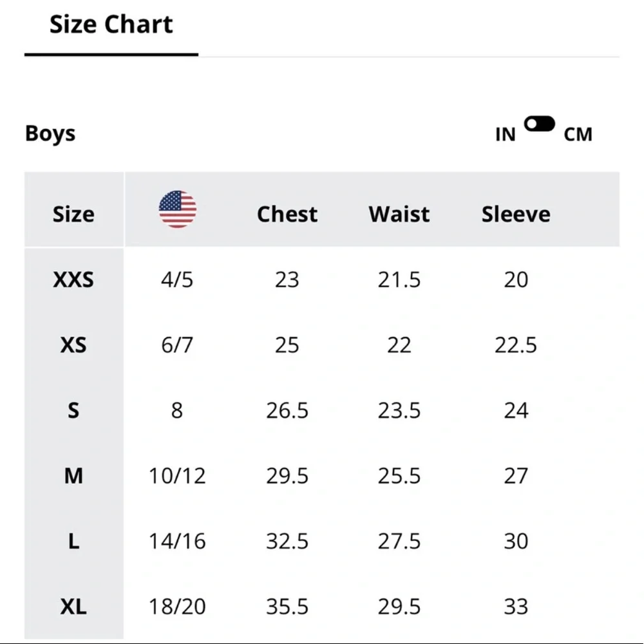The image size is (644, 644).
Task: Click the US flag icon in header
Action: pyautogui.click(x=178, y=209)
